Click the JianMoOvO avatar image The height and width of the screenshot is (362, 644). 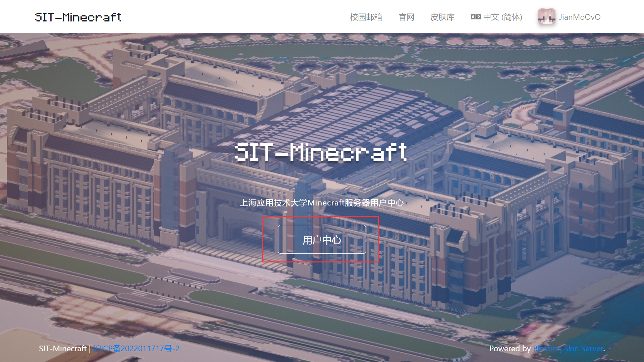click(547, 16)
